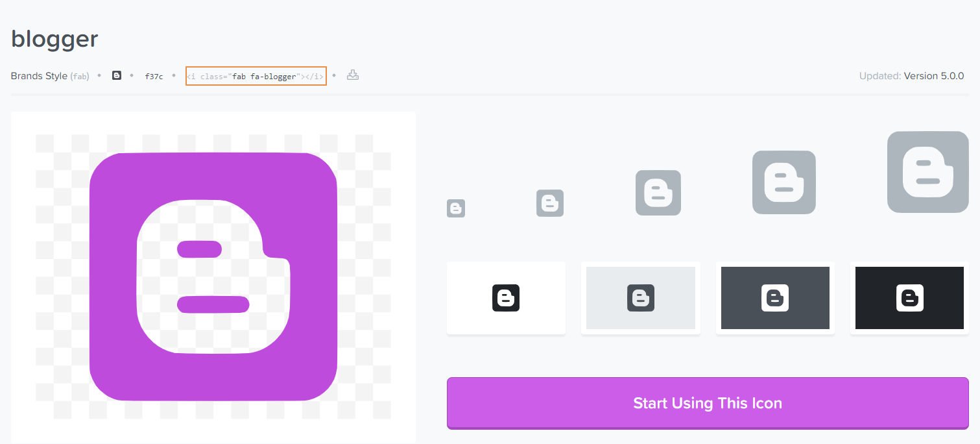
Task: Click the Version 5.0.0 text
Action: tap(934, 76)
